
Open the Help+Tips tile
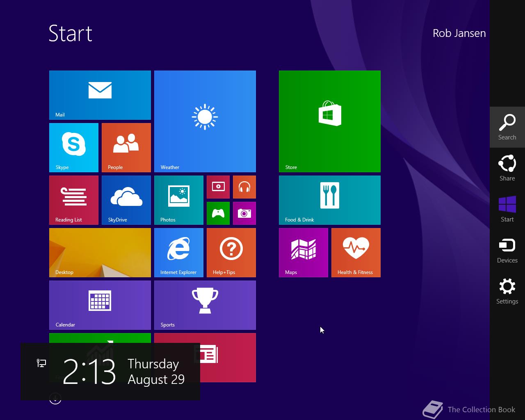tap(231, 253)
